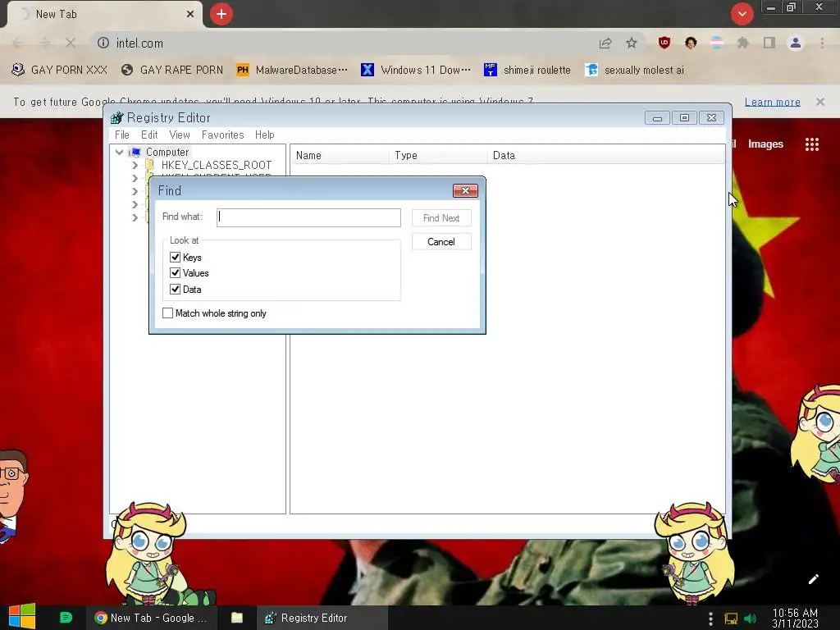Image resolution: width=840 pixels, height=630 pixels.
Task: Click the Name column header
Action: point(340,155)
